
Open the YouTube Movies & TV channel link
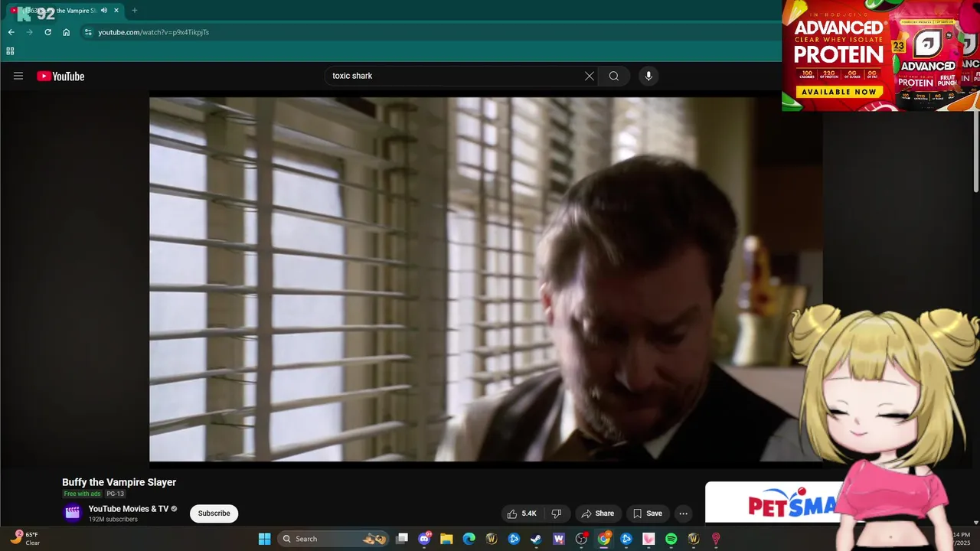pyautogui.click(x=129, y=509)
